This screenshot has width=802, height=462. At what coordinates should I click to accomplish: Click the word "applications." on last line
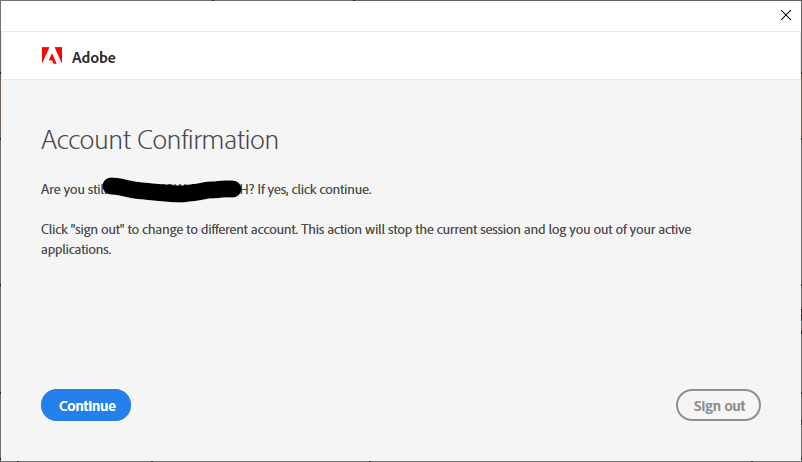pos(76,249)
